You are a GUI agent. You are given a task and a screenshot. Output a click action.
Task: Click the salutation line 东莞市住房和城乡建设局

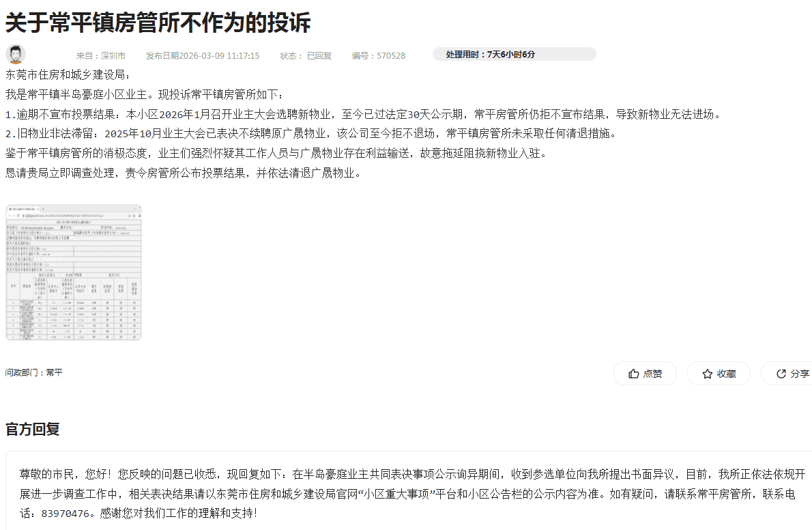[67, 74]
